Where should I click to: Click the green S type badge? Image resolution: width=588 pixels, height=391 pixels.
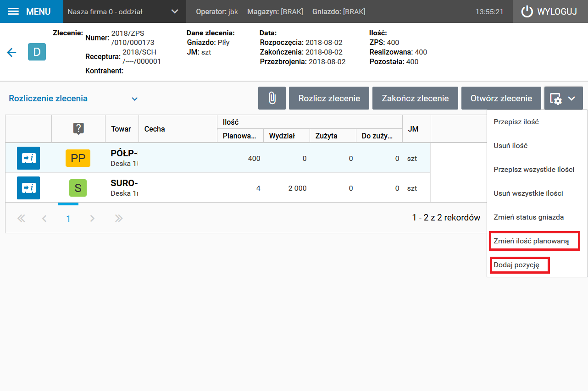point(78,188)
